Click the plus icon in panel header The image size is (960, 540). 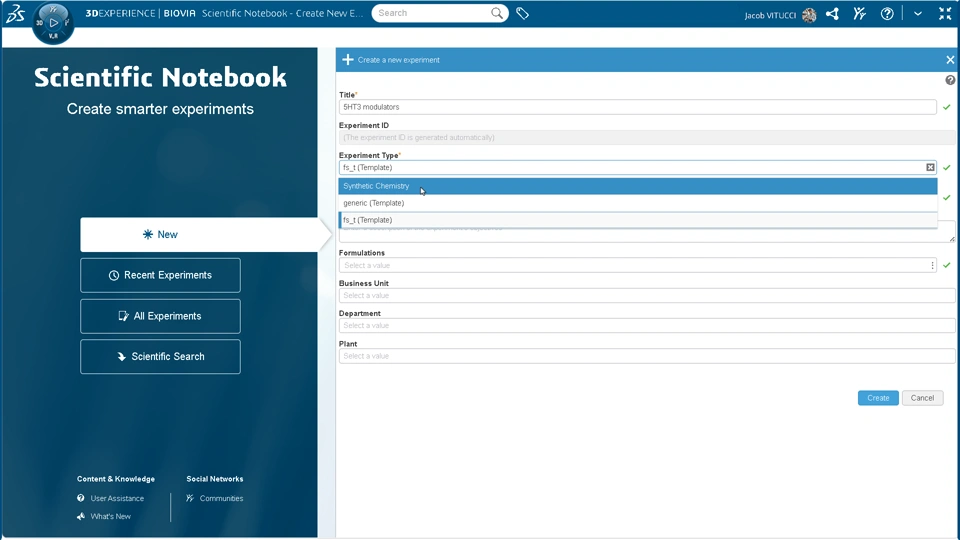click(348, 59)
